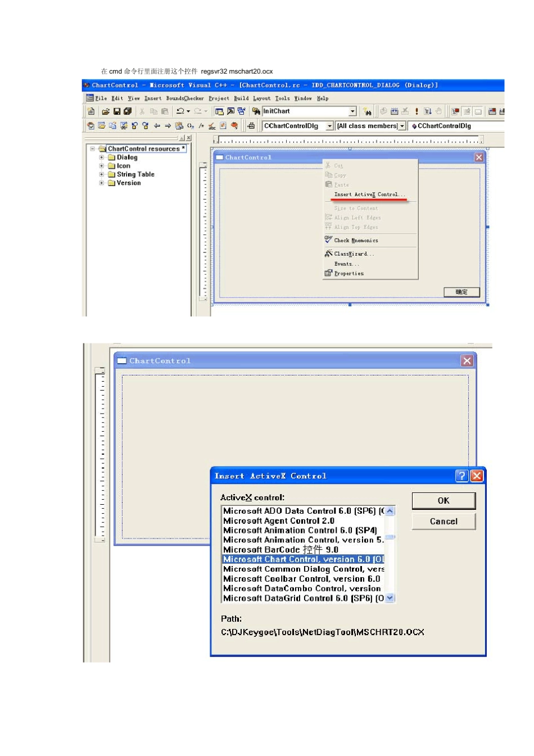Click the ActiveX list scroll down arrow
Screen dimensions: 534x756
click(390, 598)
